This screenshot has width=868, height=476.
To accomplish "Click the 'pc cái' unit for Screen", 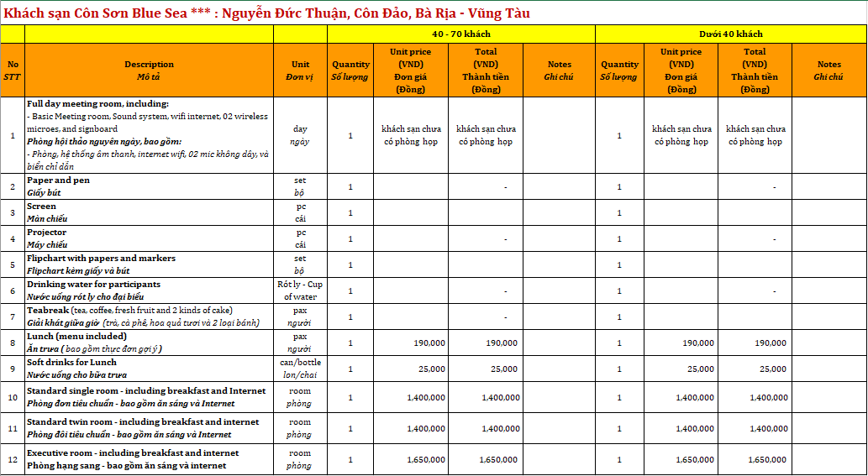I will coord(300,213).
